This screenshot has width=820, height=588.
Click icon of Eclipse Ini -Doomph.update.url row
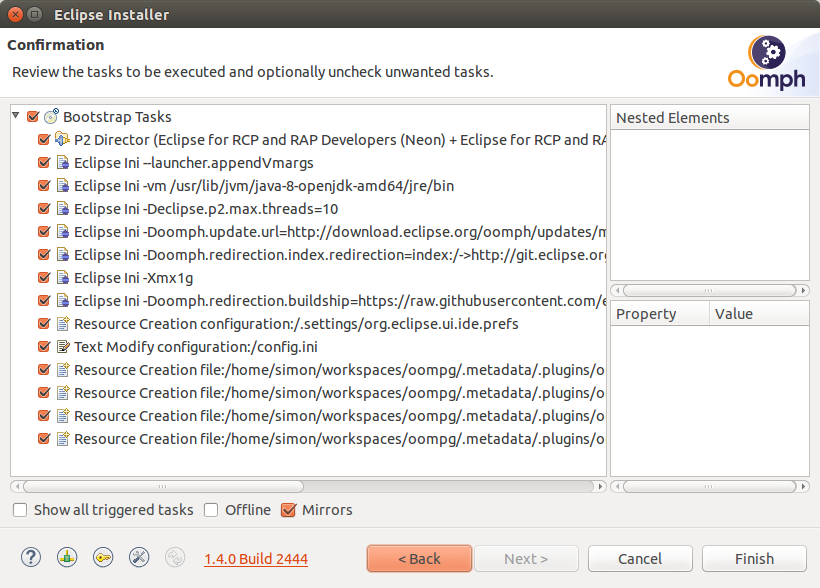click(x=63, y=232)
